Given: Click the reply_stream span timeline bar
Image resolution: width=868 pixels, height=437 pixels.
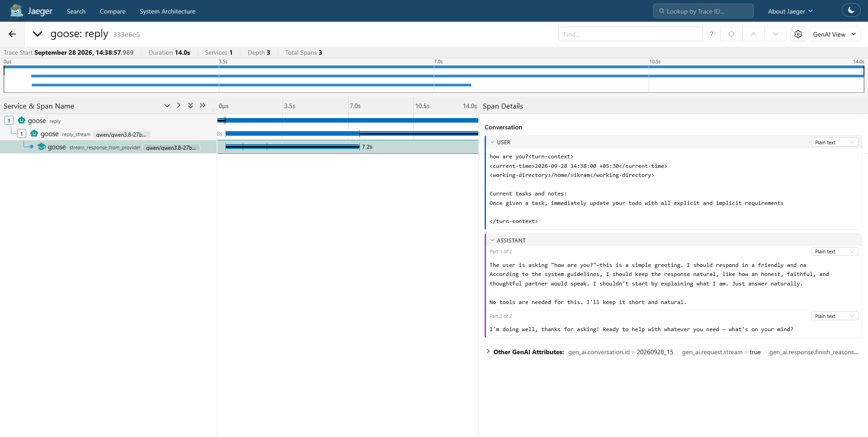Looking at the screenshot, I should pyautogui.click(x=352, y=133).
